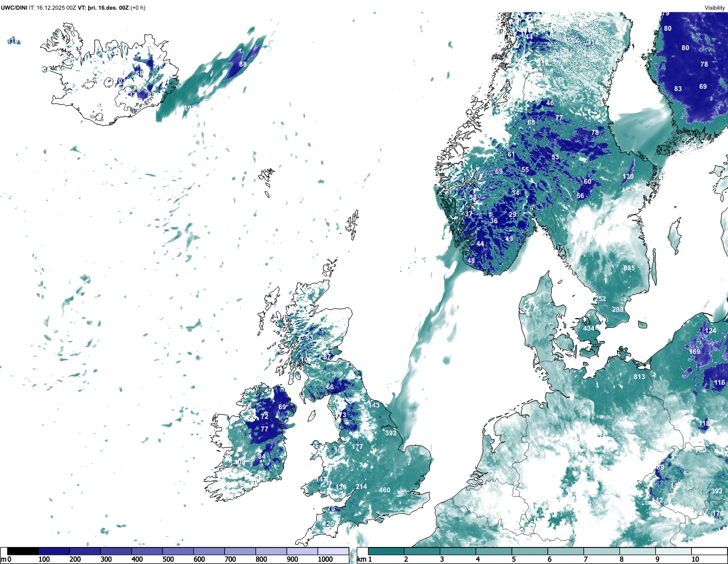Click the '124' value on the Baltic coast
The width and height of the screenshot is (728, 564).
point(710,331)
